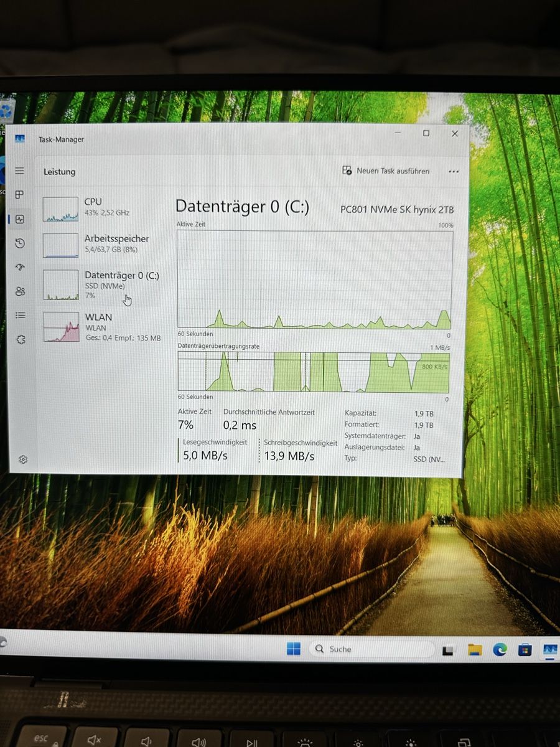Open File Explorer from the taskbar
The height and width of the screenshot is (747, 560).
[x=475, y=650]
